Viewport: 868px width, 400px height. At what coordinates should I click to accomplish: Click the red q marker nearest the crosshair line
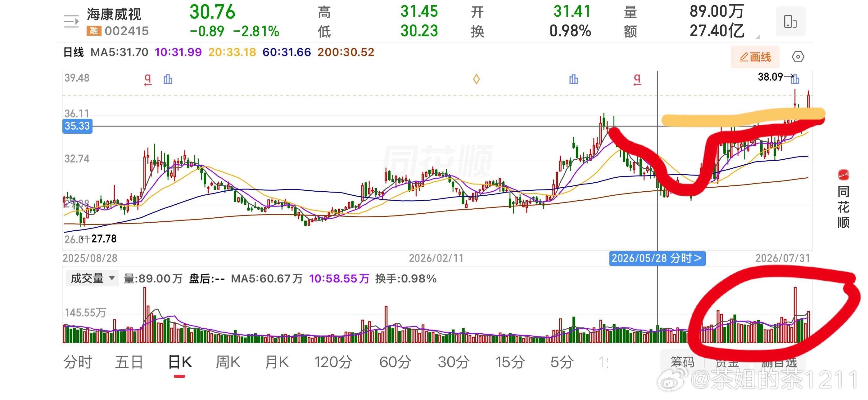click(x=637, y=79)
